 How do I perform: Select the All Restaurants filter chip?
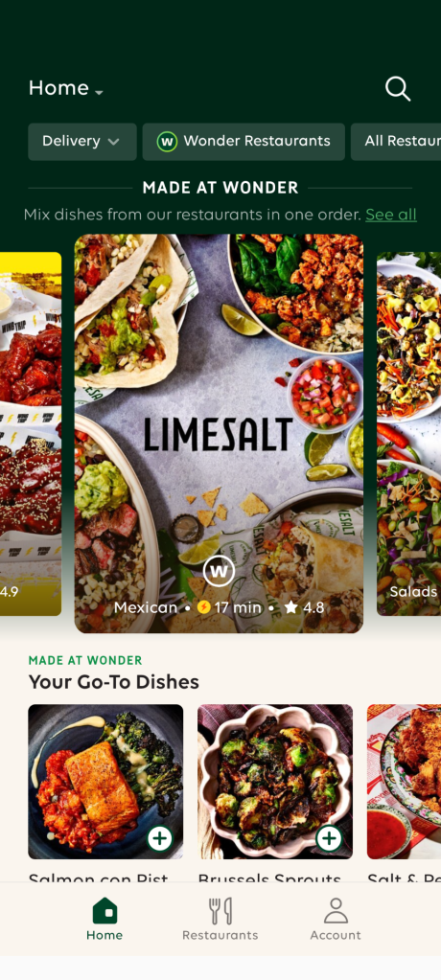pyautogui.click(x=396, y=141)
